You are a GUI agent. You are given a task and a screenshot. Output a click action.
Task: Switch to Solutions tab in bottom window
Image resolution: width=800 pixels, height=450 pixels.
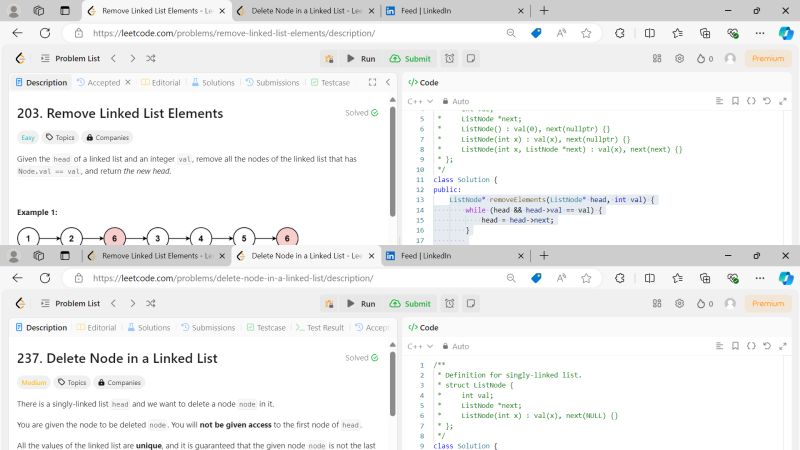(149, 327)
